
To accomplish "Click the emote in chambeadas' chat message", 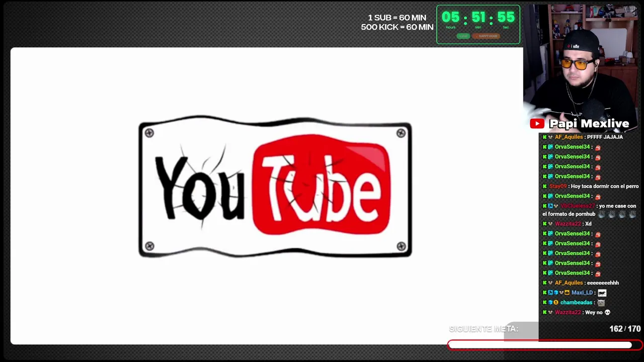I will click(601, 303).
